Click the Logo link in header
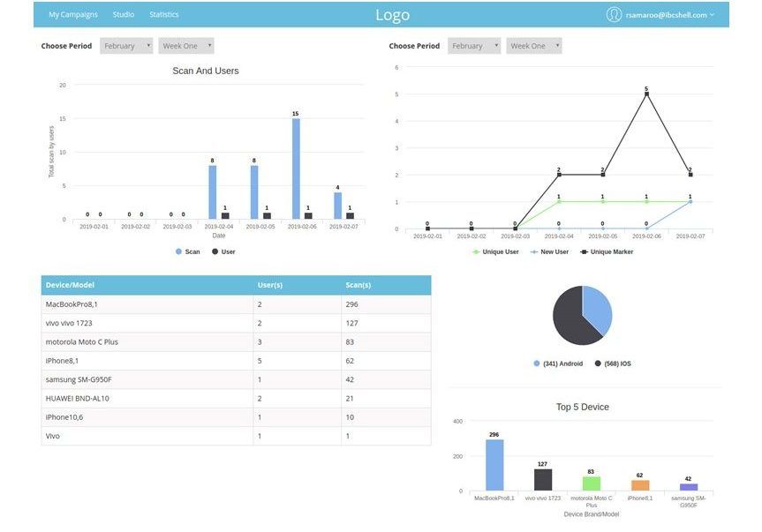Image resolution: width=762 pixels, height=532 pixels. click(x=392, y=15)
